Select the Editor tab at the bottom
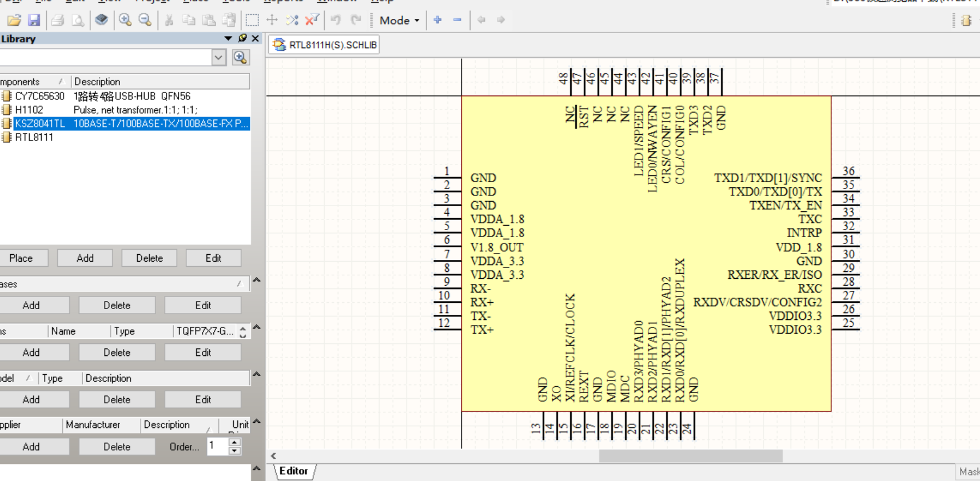This screenshot has width=980, height=481. pos(294,471)
